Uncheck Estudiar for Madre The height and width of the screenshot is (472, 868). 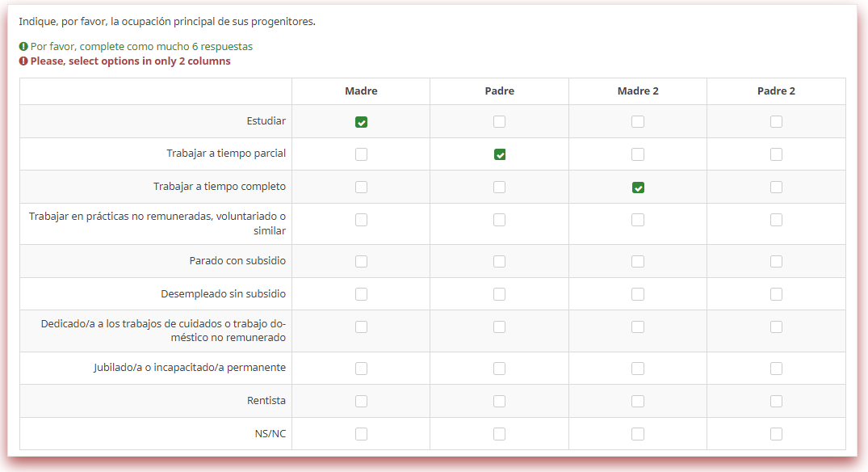click(361, 122)
